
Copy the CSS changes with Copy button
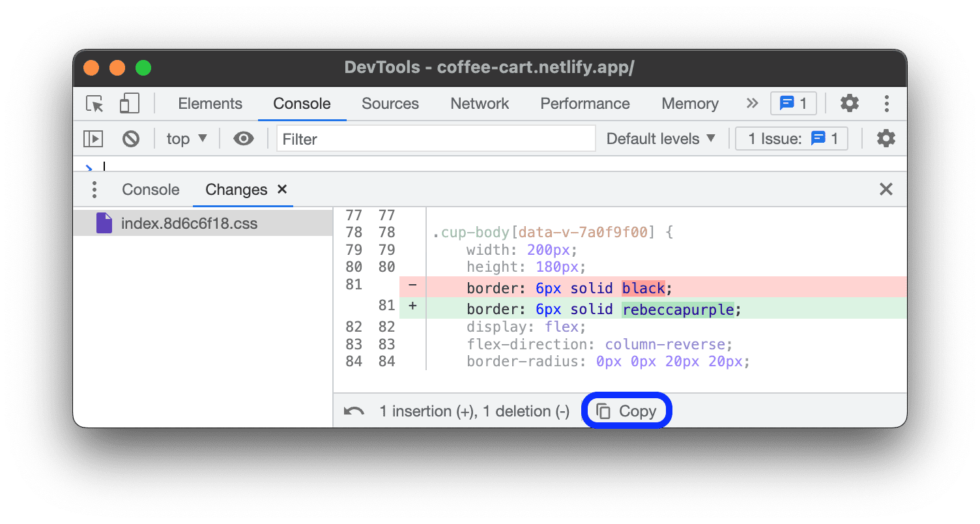pos(626,410)
